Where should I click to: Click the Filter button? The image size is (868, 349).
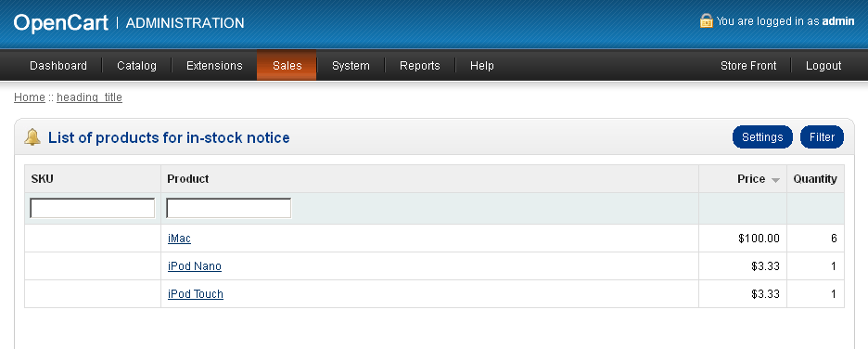[822, 136]
